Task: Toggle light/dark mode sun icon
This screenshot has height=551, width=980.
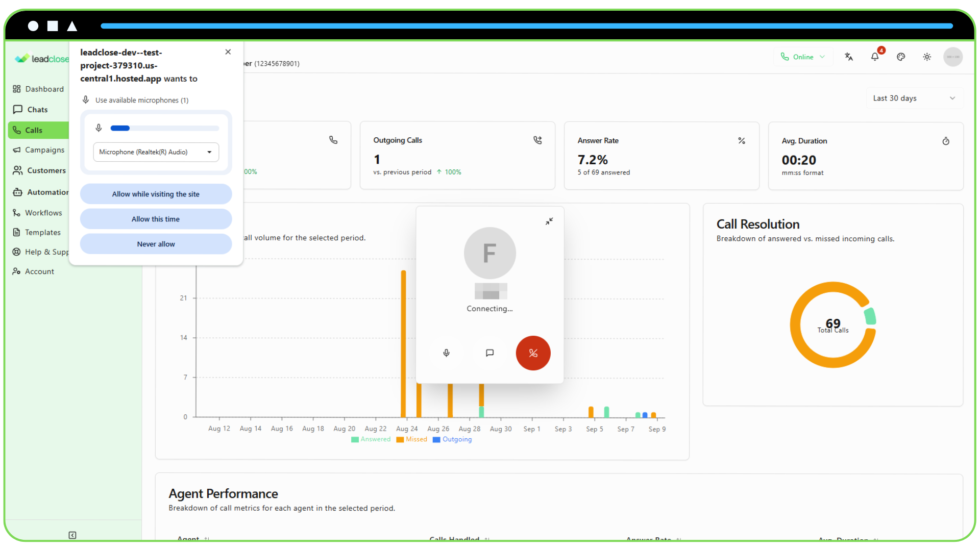Action: click(927, 57)
